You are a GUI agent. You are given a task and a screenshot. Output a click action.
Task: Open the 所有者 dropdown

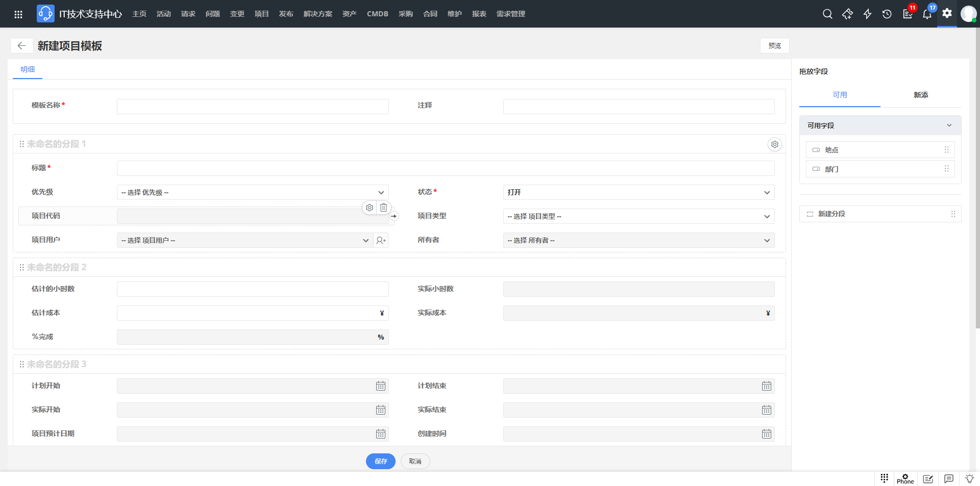pos(639,240)
